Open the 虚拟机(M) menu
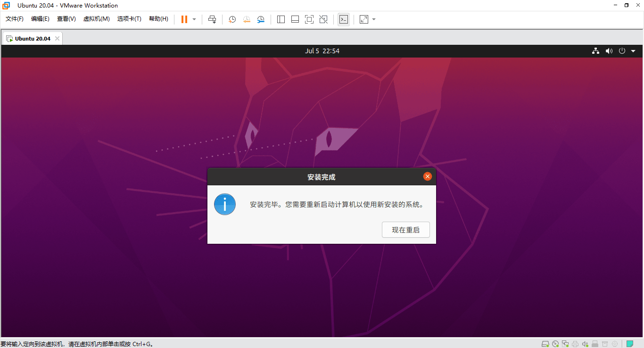 tap(96, 19)
